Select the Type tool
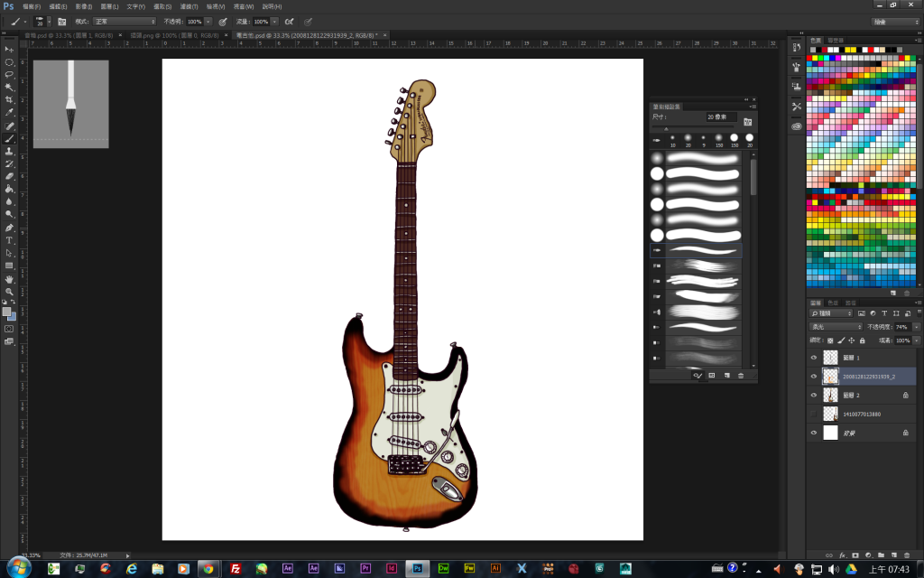 9,240
